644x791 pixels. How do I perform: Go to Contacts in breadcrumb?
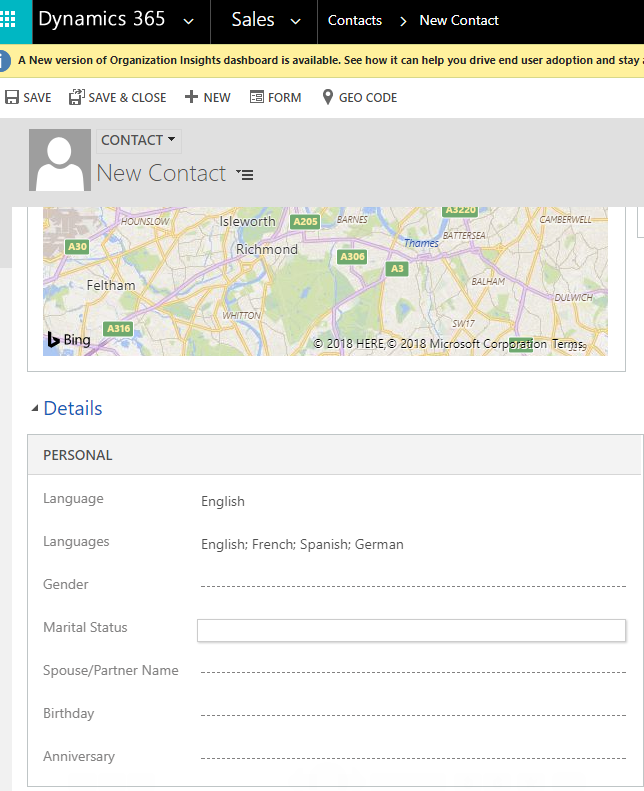[x=355, y=21]
